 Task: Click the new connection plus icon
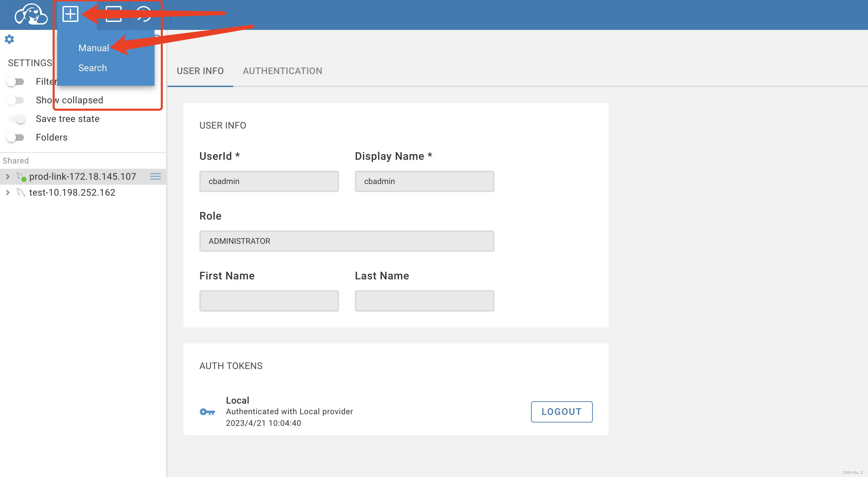pyautogui.click(x=70, y=15)
